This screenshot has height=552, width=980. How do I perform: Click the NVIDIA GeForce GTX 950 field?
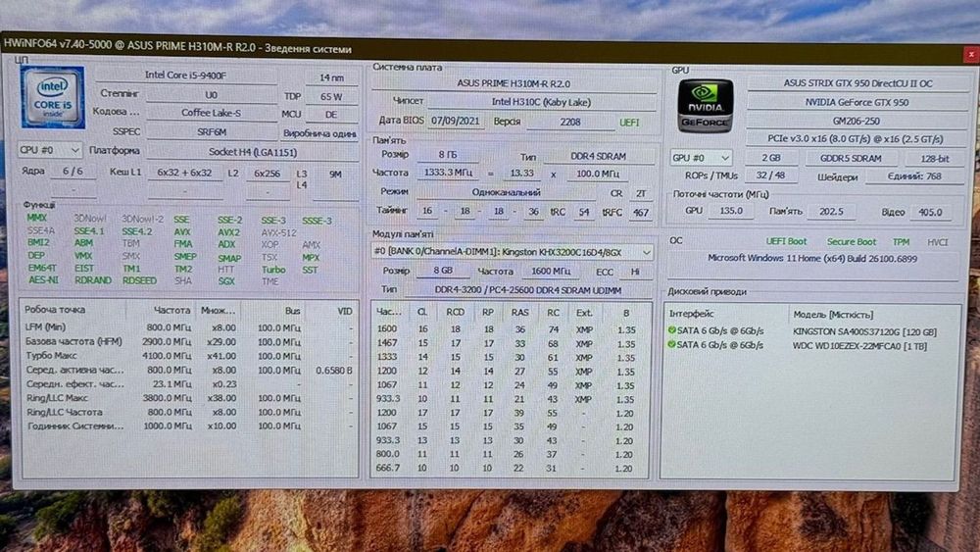[857, 102]
